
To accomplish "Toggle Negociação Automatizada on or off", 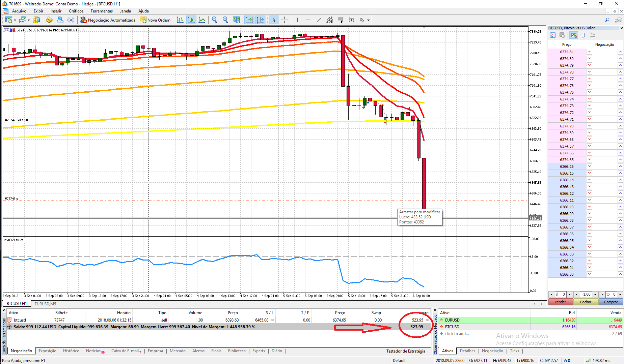I will click(108, 20).
